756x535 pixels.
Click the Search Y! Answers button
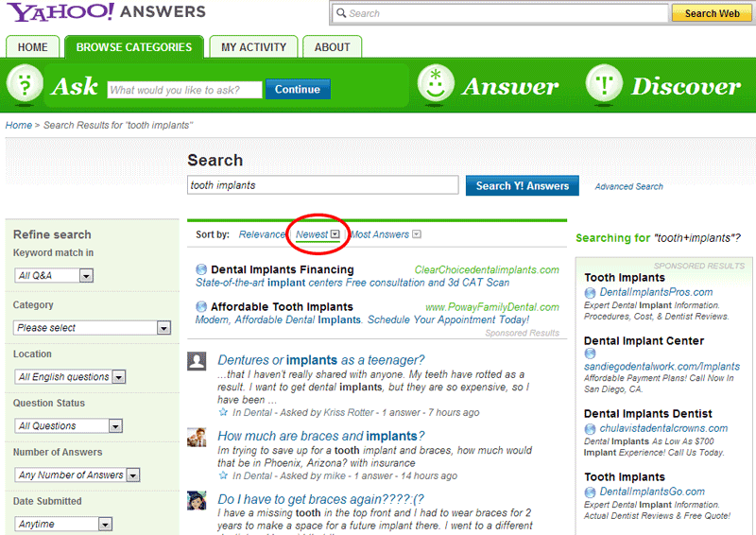coord(523,185)
